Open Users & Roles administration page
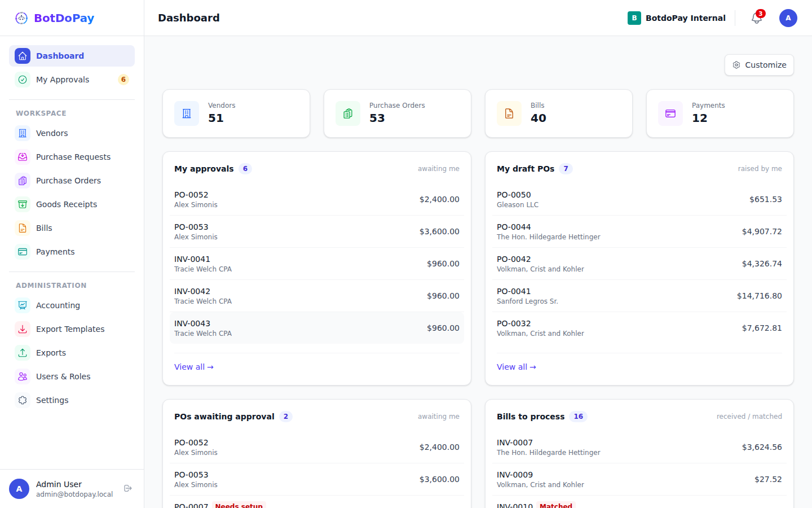The width and height of the screenshot is (812, 508). tap(72, 376)
